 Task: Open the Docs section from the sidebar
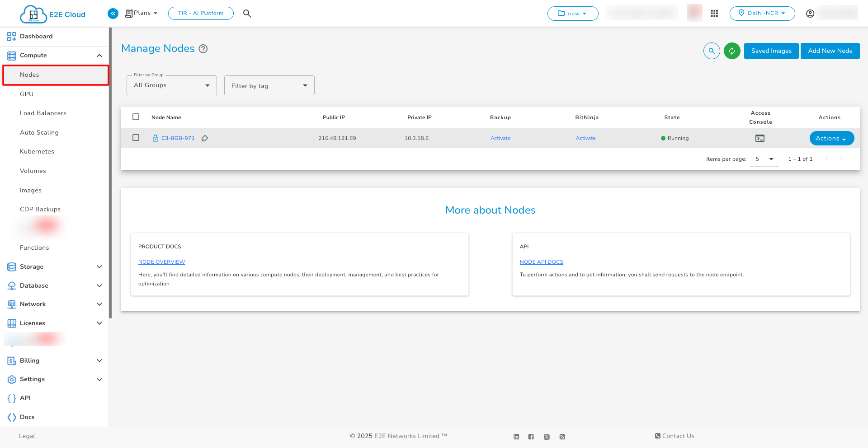pyautogui.click(x=27, y=417)
